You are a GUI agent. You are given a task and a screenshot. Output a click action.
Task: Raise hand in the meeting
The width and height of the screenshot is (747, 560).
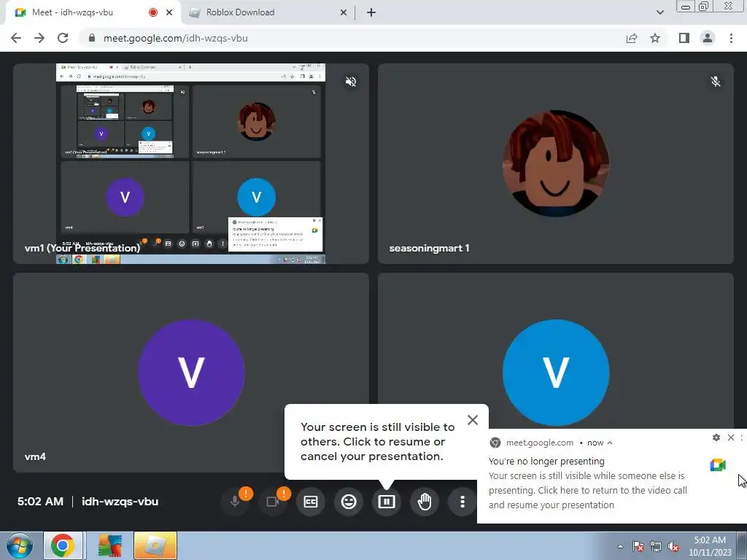click(x=425, y=502)
